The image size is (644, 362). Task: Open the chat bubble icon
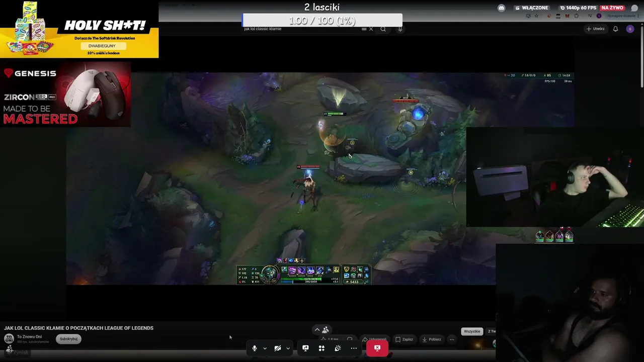(x=634, y=8)
